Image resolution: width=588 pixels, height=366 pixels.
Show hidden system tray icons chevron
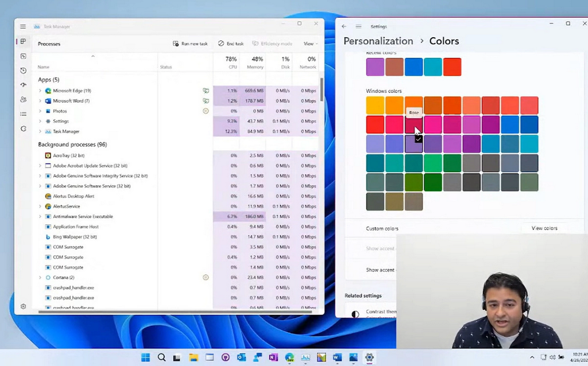[x=532, y=357]
